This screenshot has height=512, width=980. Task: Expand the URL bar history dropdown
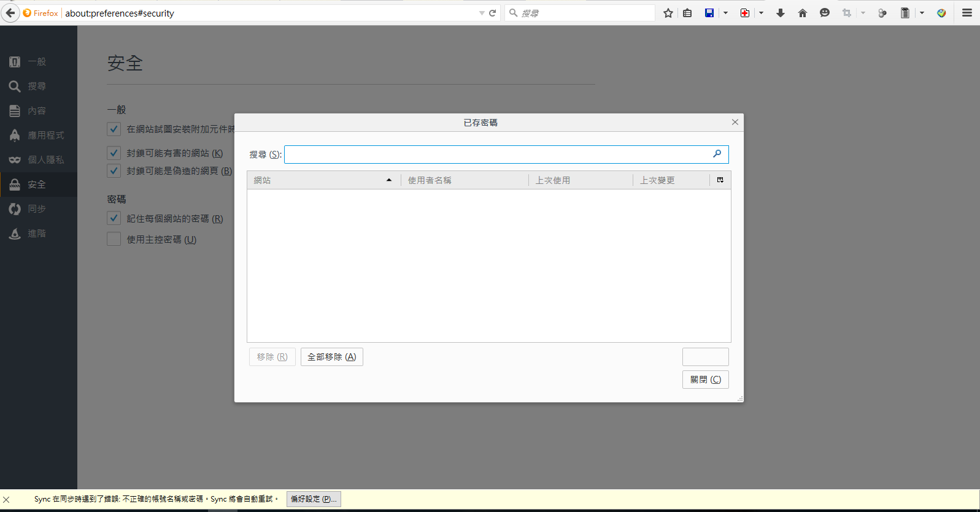pos(482,13)
